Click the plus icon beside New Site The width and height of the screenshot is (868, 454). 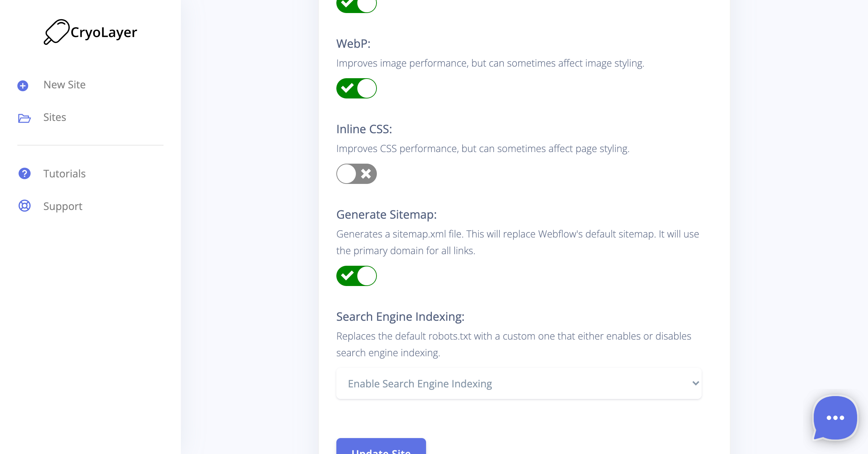23,85
